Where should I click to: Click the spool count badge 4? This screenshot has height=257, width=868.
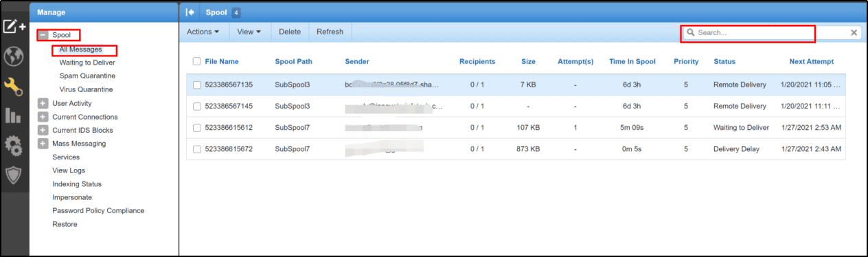click(x=236, y=12)
